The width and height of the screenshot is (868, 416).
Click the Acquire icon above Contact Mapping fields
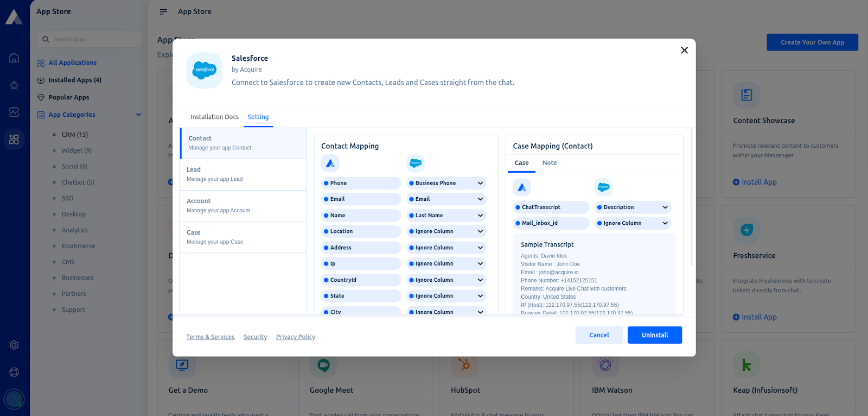(330, 163)
